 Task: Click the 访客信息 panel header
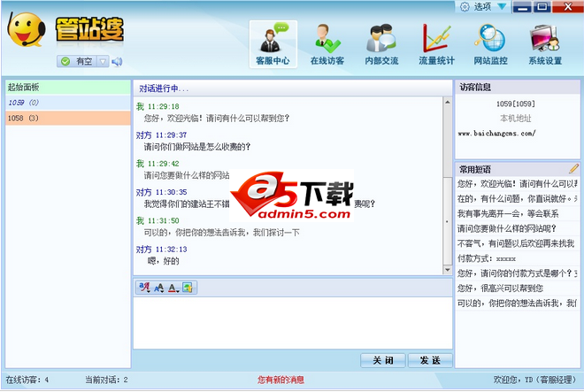tap(518, 88)
